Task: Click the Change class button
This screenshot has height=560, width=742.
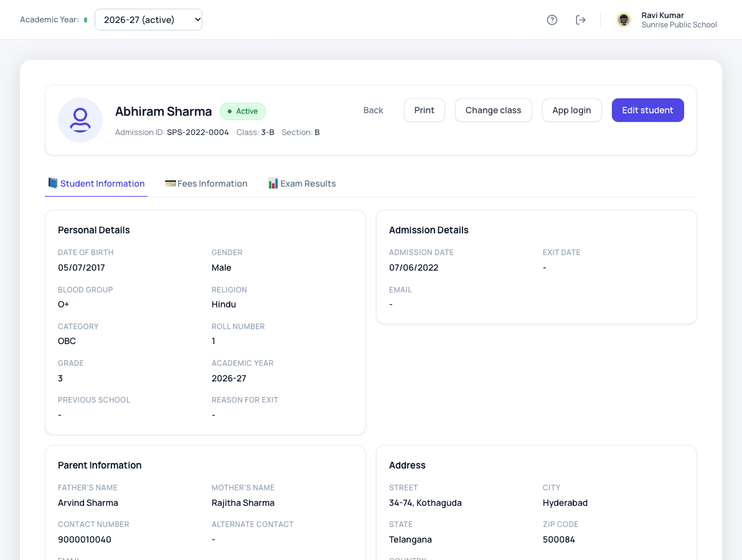Action: coord(494,110)
